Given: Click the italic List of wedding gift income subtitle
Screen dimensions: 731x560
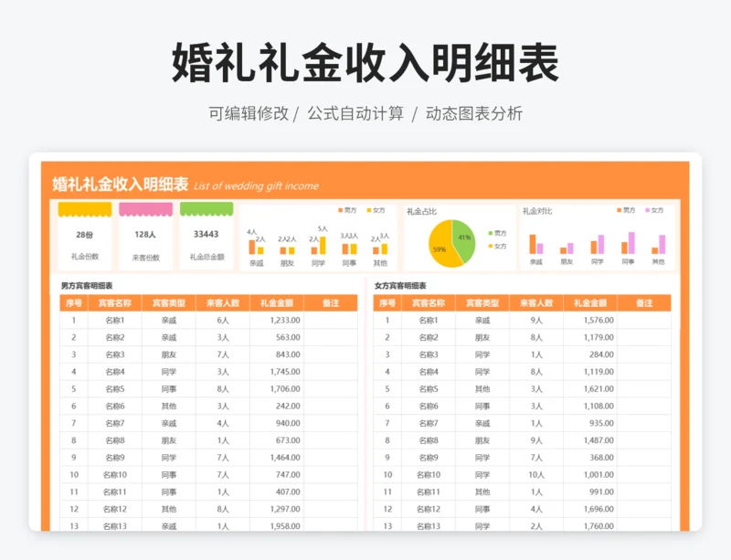Looking at the screenshot, I should pos(256,186).
